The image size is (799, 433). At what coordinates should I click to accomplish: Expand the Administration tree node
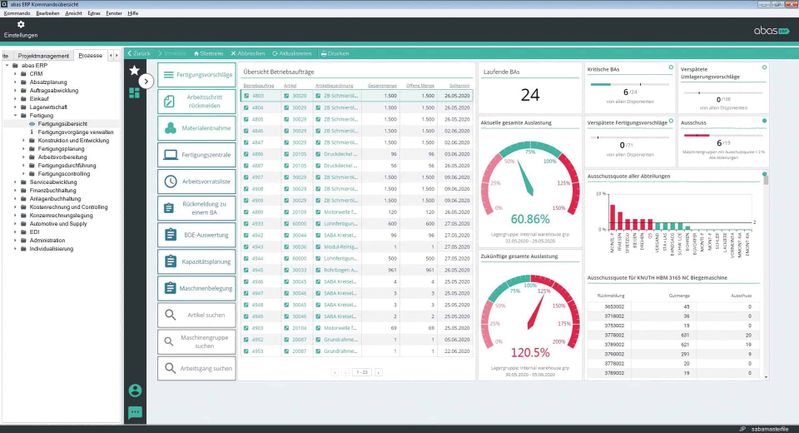click(15, 240)
